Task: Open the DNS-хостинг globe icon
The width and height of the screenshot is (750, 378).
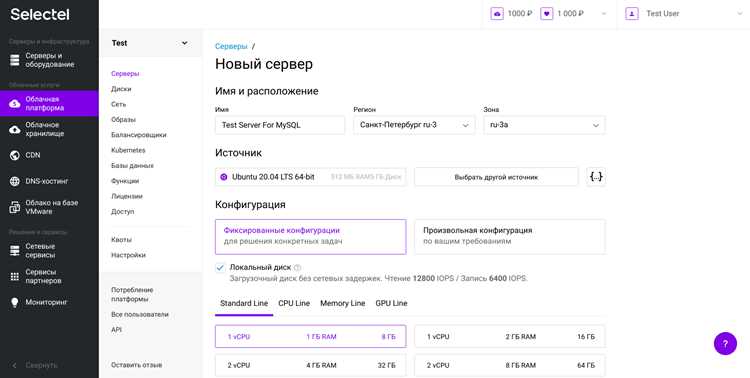Action: [15, 181]
